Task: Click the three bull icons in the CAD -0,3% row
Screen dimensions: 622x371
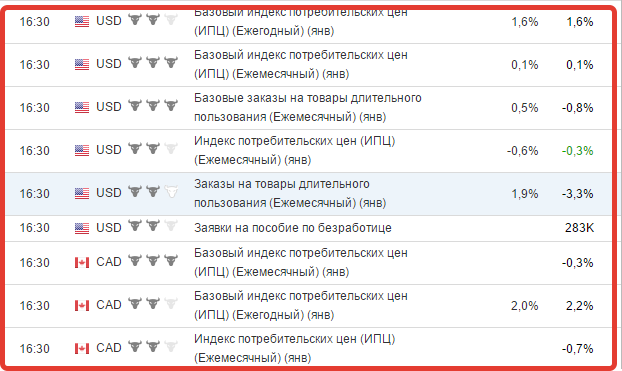Action: click(153, 261)
